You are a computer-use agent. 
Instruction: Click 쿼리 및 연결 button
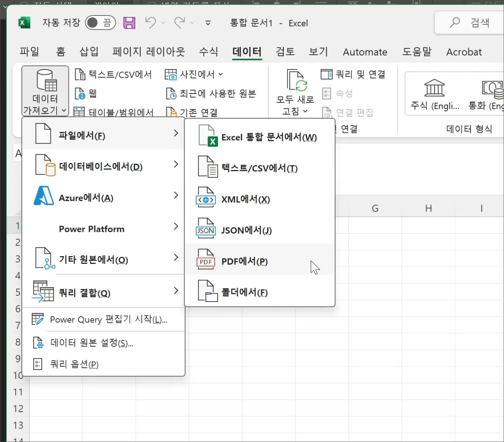pos(353,74)
